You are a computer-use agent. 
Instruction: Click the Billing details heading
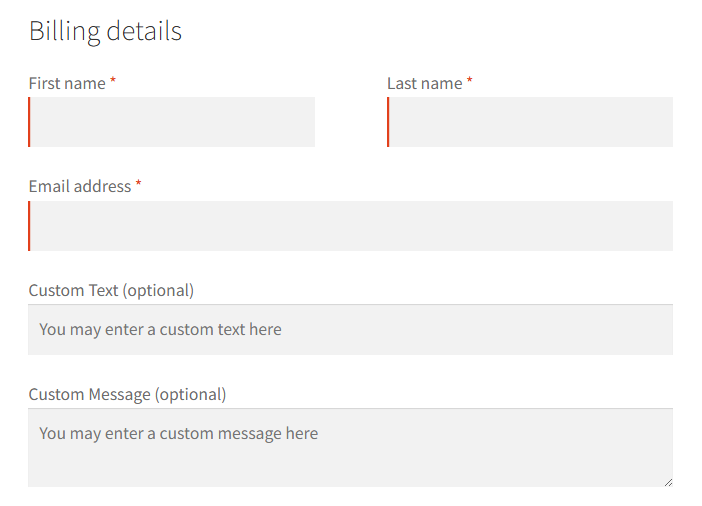tap(106, 31)
